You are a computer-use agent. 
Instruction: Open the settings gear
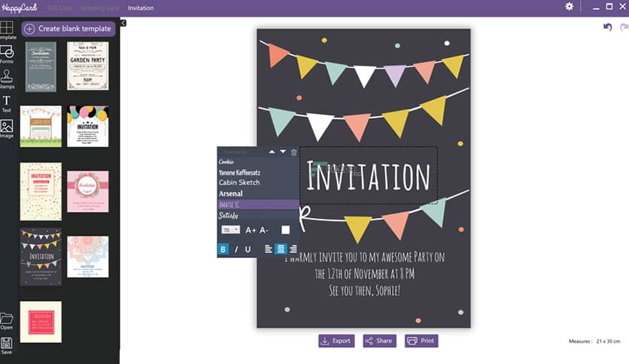pyautogui.click(x=570, y=7)
